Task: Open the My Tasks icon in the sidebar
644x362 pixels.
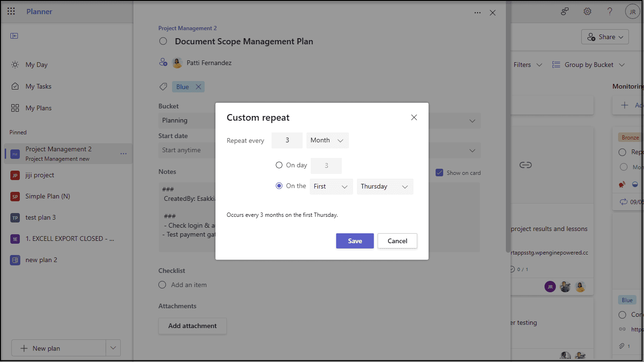Action: pos(15,86)
